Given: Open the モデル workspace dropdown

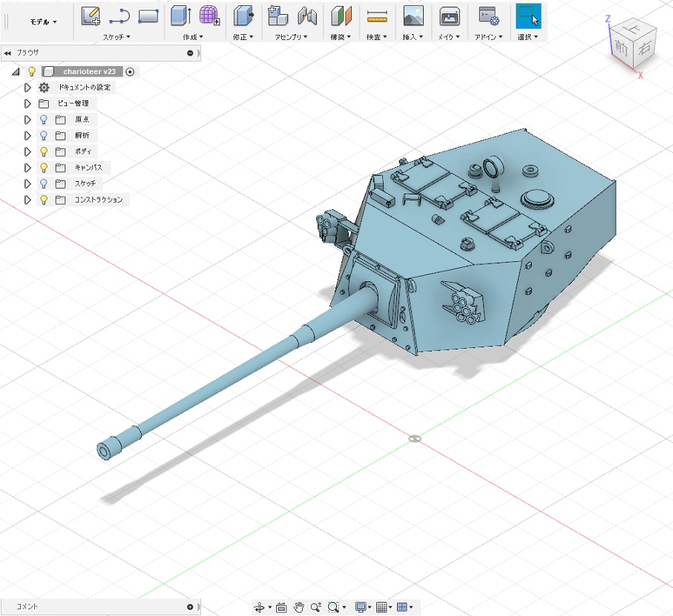Looking at the screenshot, I should (43, 22).
